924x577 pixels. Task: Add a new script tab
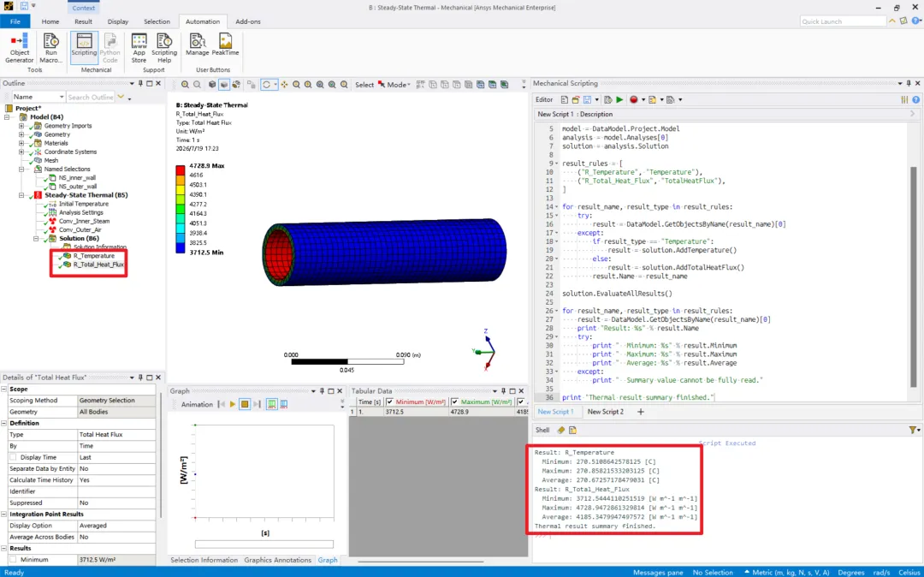(641, 412)
